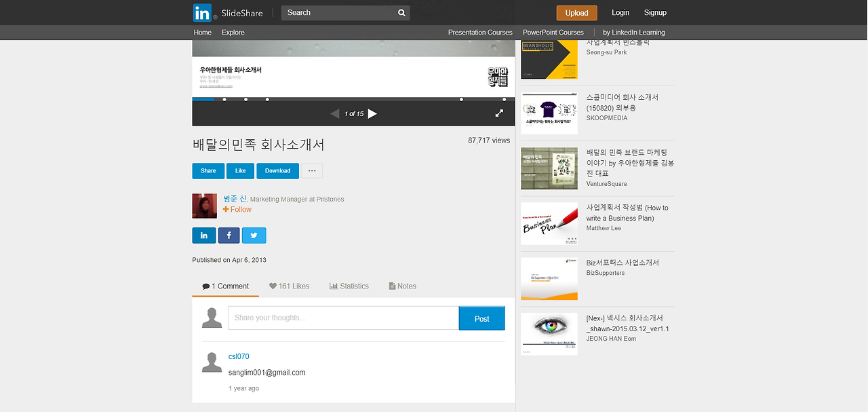Open Biz서포터스 사업소개서 thumbnail
Viewport: 868px width, 412px height.
549,279
